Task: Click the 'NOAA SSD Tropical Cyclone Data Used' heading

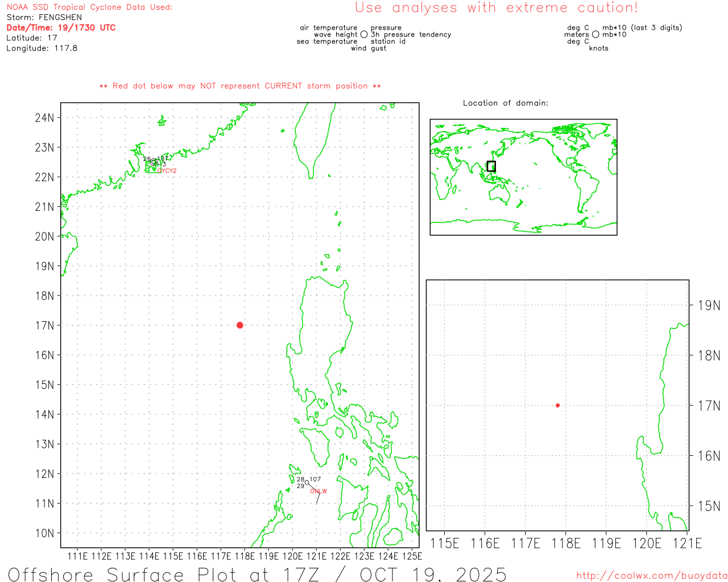Action: tap(89, 7)
